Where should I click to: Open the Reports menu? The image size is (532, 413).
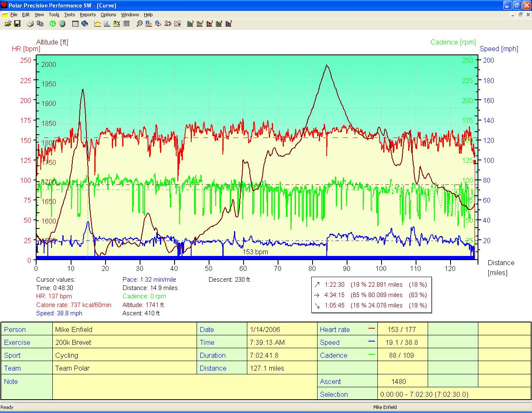[88, 15]
